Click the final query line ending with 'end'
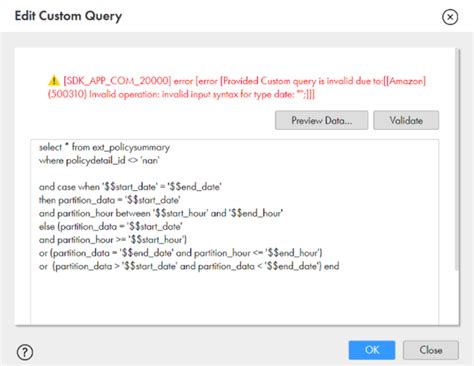The width and height of the screenshot is (474, 366). point(189,266)
